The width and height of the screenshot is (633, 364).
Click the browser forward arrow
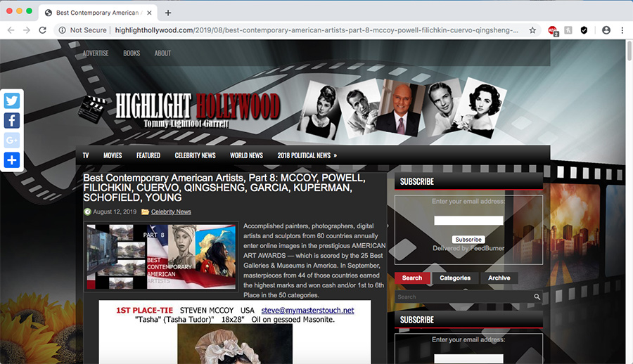pos(27,30)
